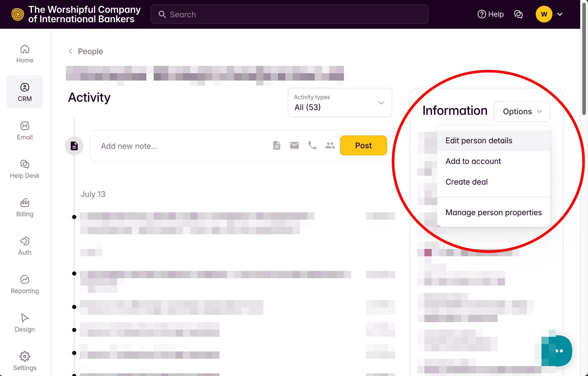Viewport: 588px width, 376px height.
Task: Collapse the Options dropdown
Action: click(x=522, y=111)
